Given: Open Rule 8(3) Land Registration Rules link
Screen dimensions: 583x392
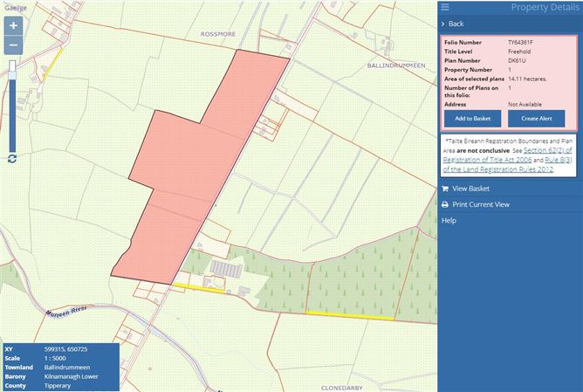Looking at the screenshot, I should tap(508, 164).
